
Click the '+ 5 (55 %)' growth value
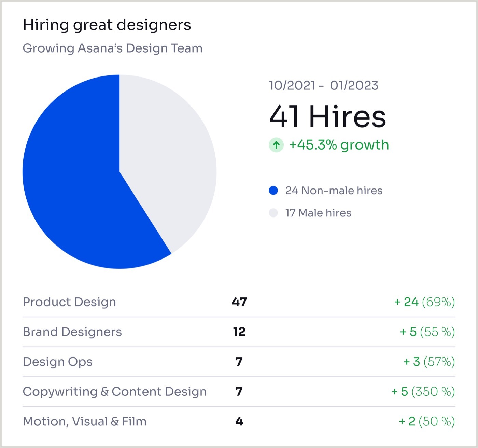pos(427,332)
